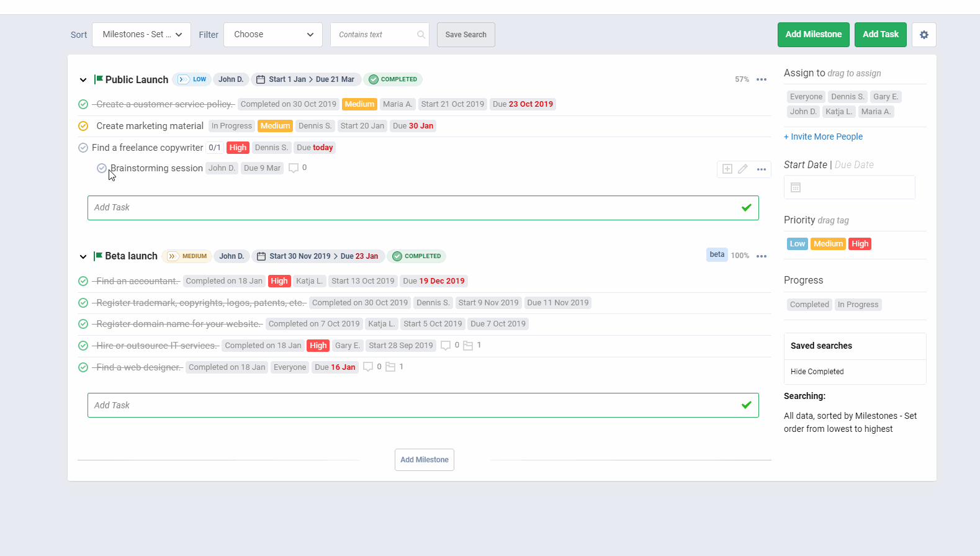Mark Create marketing material as complete
The width and height of the screenshot is (980, 556).
click(83, 126)
